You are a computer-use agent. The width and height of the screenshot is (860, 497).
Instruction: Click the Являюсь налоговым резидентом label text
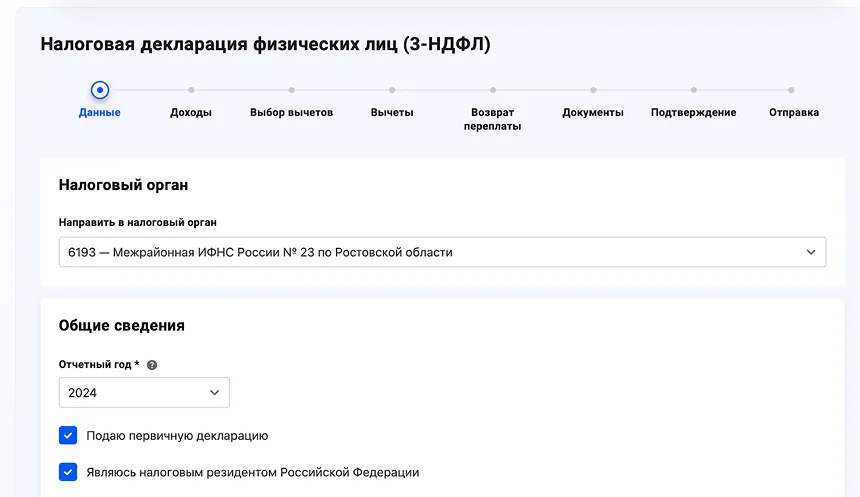point(252,472)
